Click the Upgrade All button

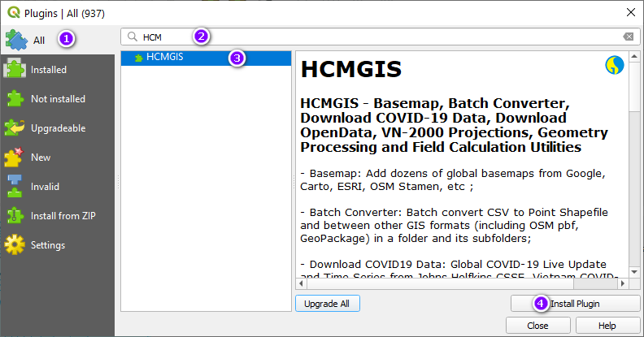tap(328, 304)
